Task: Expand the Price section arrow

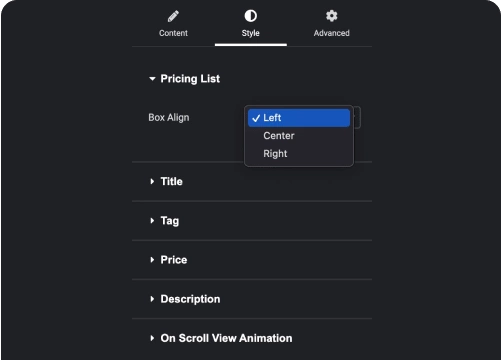Action: click(x=152, y=260)
